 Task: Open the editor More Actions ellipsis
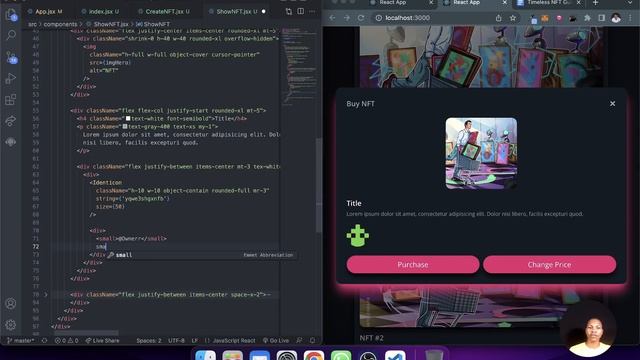point(312,11)
